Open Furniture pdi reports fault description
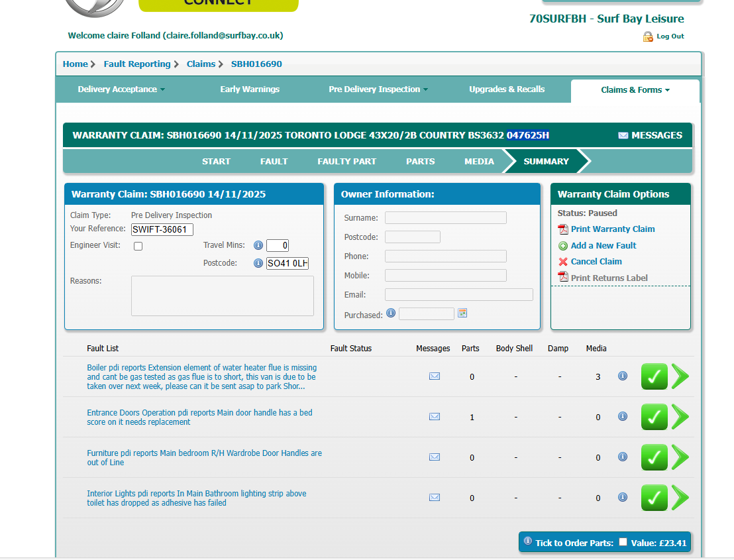The height and width of the screenshot is (560, 734). coord(204,457)
